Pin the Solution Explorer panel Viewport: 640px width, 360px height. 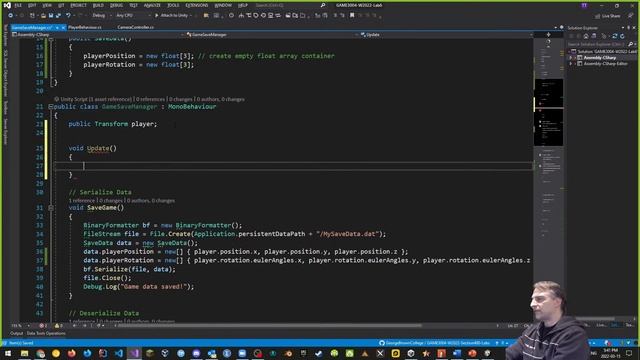[629, 28]
